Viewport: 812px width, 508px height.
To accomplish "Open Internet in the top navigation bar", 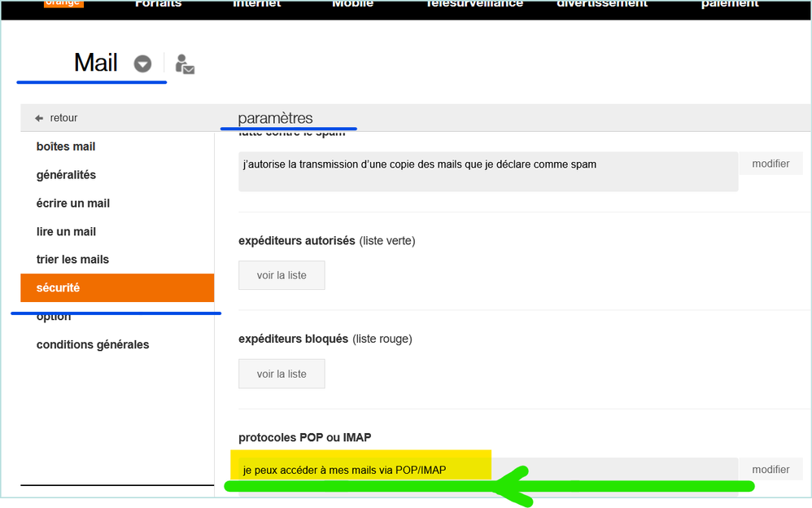I will pyautogui.click(x=257, y=4).
